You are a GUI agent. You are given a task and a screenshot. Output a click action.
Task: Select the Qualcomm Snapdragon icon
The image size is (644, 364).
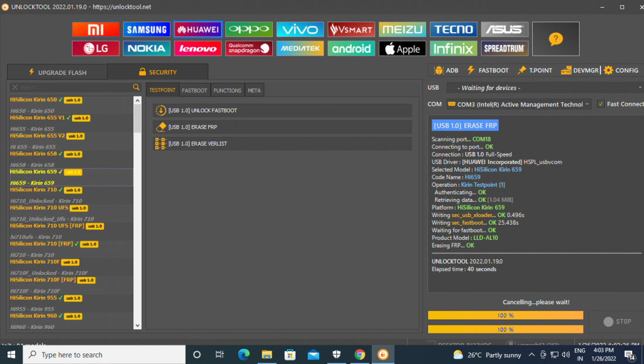249,49
